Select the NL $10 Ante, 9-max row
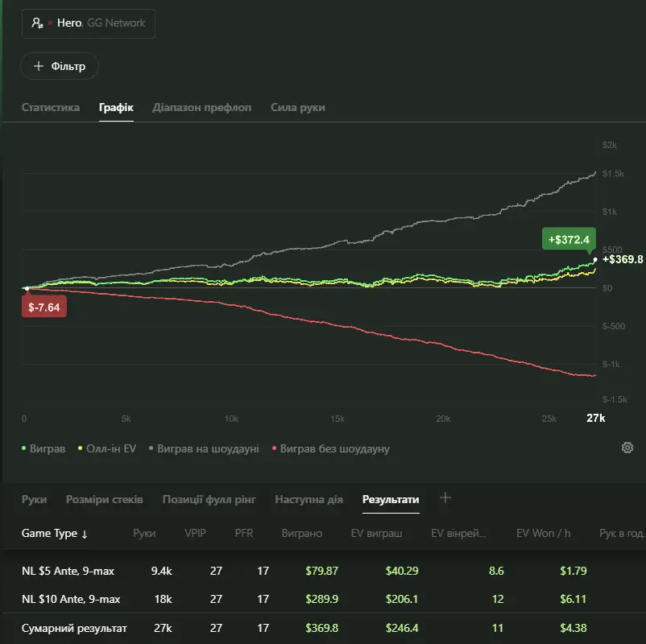Viewport: 646px width, 644px height. [71, 599]
